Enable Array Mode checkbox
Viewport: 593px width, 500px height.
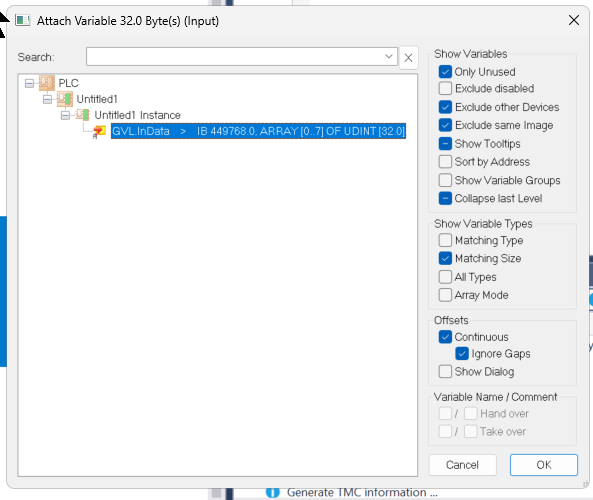pyautogui.click(x=445, y=295)
